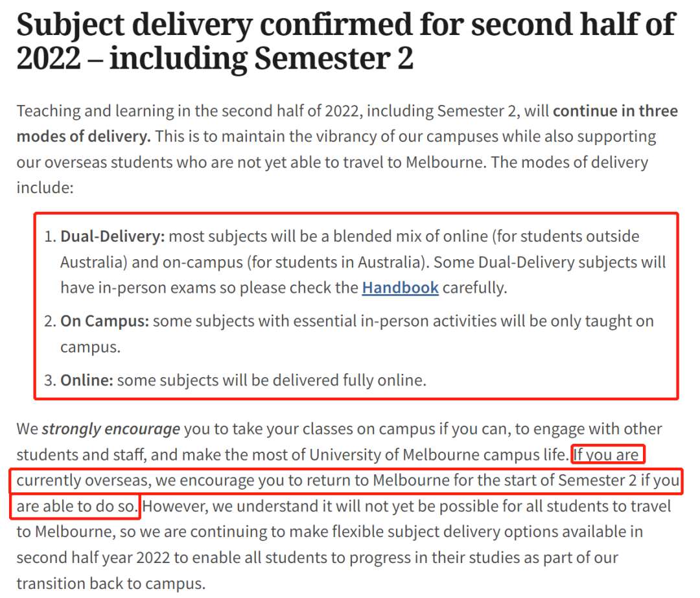Screen dimensions: 700x598
Task: Click highlighted sentence starting "currently overseas"
Action: 348,481
